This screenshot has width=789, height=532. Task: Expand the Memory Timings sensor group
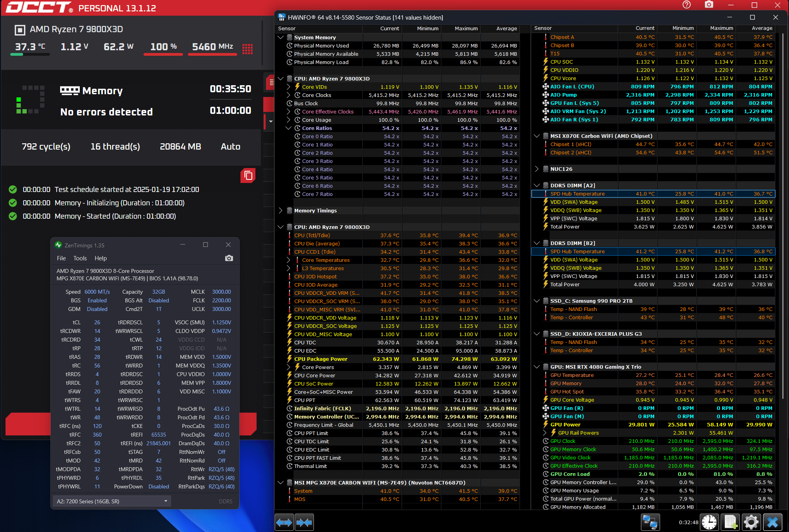(281, 210)
